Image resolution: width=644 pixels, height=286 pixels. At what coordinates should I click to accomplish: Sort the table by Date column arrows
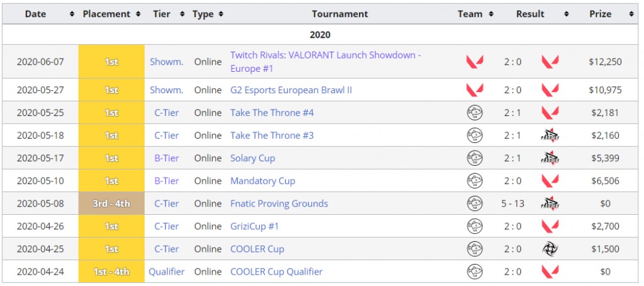click(x=72, y=14)
